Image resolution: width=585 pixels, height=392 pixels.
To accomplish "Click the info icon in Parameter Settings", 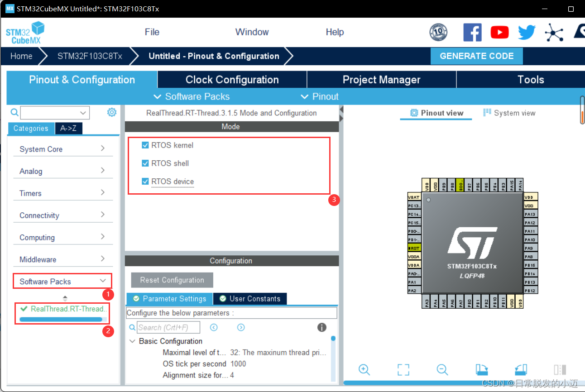I will (x=322, y=327).
